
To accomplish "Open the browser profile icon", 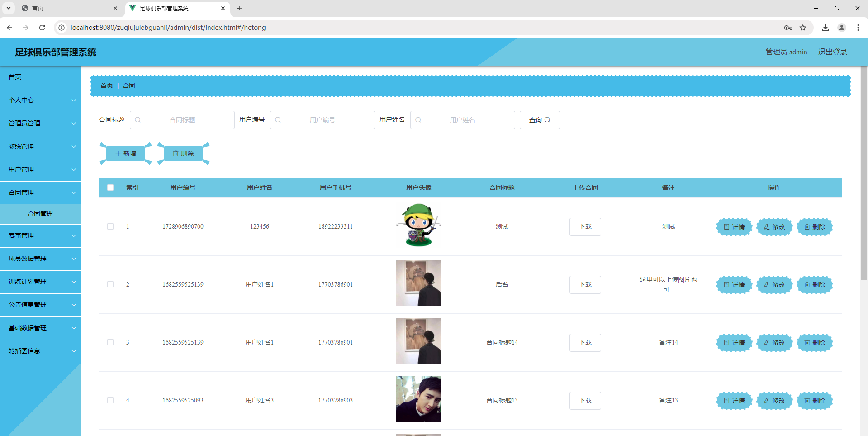I will click(x=842, y=28).
